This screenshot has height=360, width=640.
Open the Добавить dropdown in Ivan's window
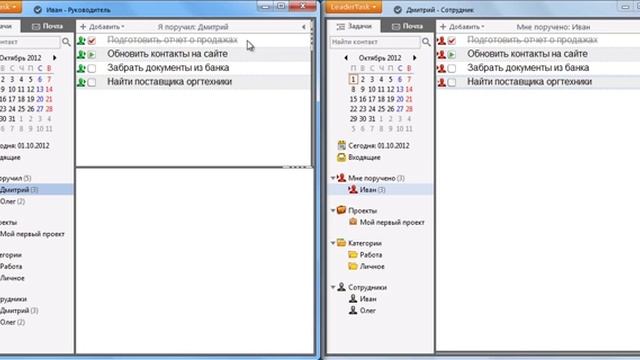102,27
